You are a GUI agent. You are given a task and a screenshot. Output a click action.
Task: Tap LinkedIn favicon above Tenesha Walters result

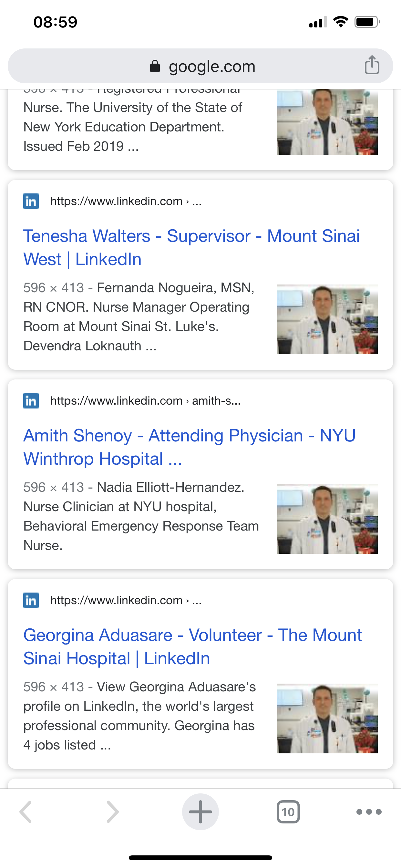(x=31, y=201)
